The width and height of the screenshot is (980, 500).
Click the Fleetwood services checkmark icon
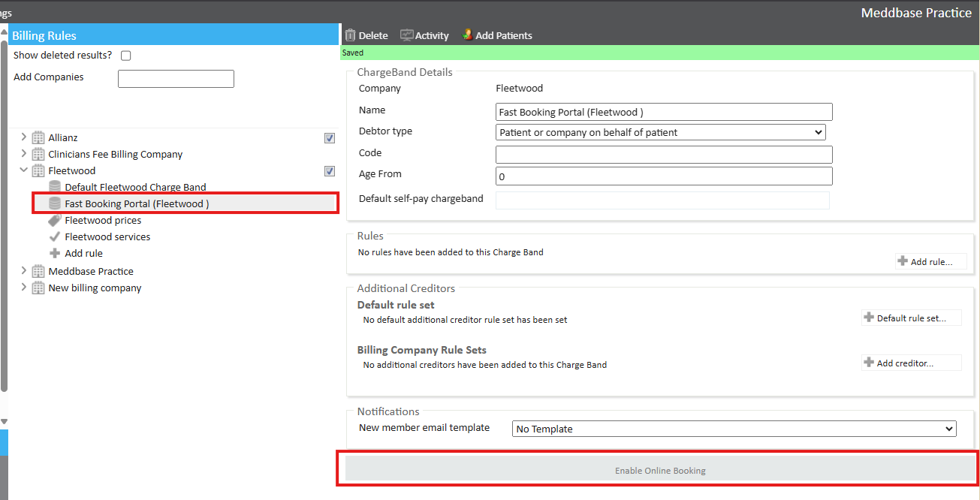[55, 237]
